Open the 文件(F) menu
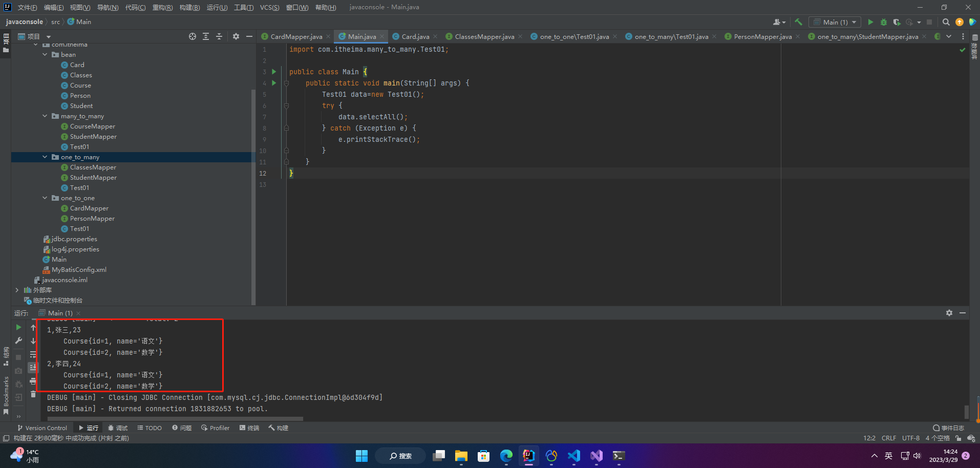Image resolution: width=980 pixels, height=468 pixels. click(x=27, y=7)
